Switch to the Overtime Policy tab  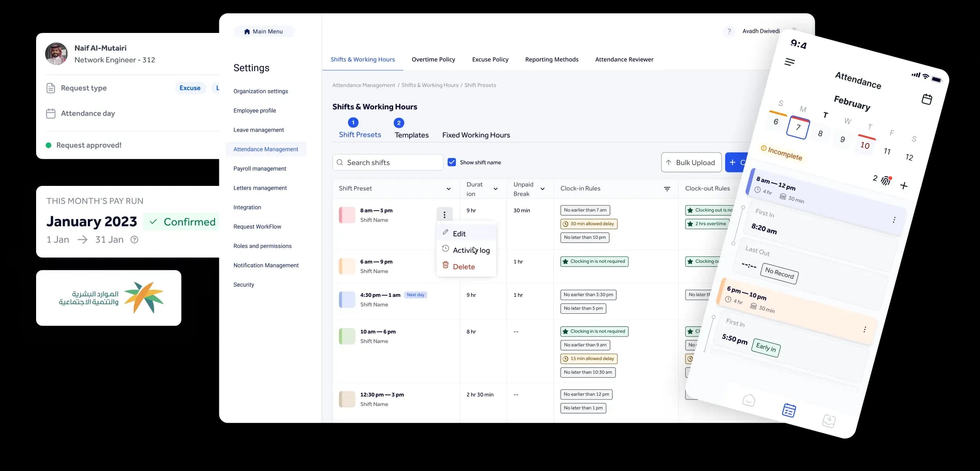coord(433,60)
